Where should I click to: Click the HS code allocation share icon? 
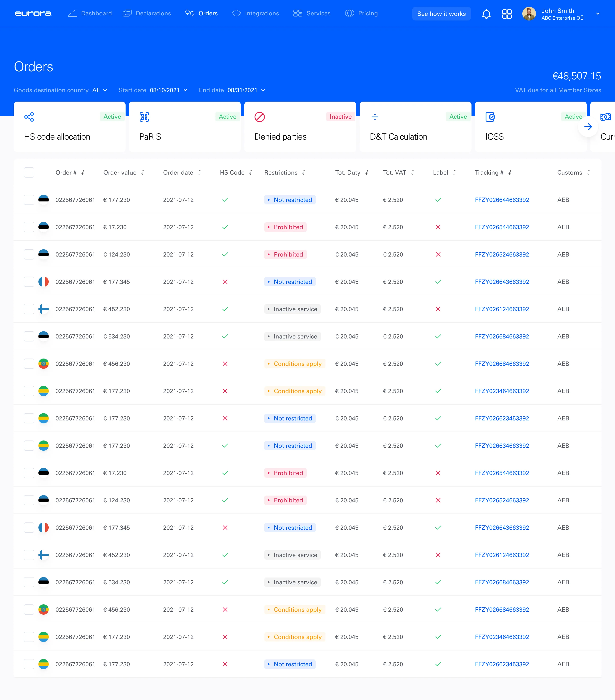click(x=29, y=117)
